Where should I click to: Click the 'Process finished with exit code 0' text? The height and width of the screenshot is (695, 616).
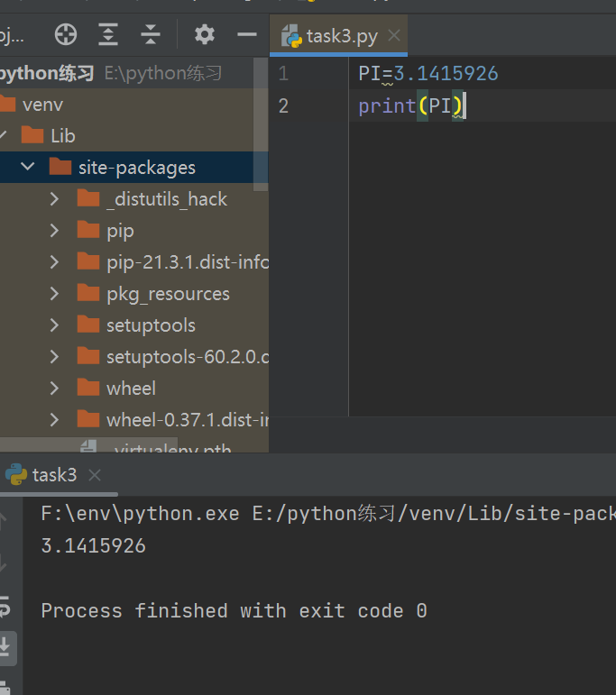(x=234, y=611)
